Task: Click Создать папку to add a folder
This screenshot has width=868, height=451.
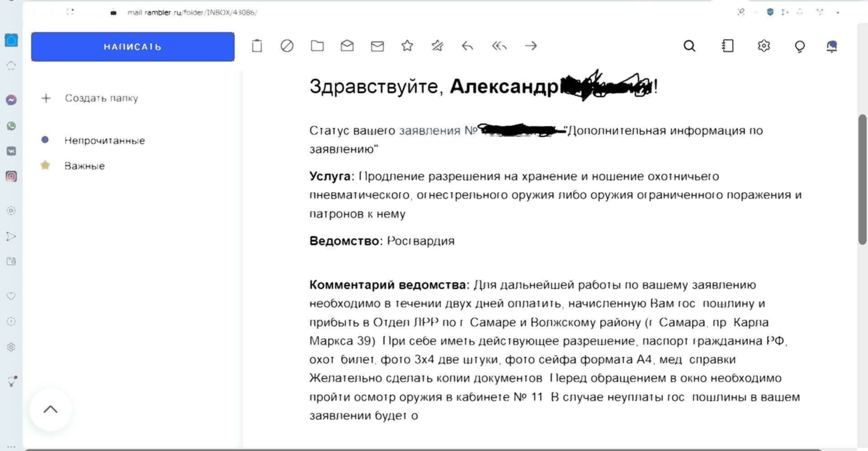Action: click(101, 98)
